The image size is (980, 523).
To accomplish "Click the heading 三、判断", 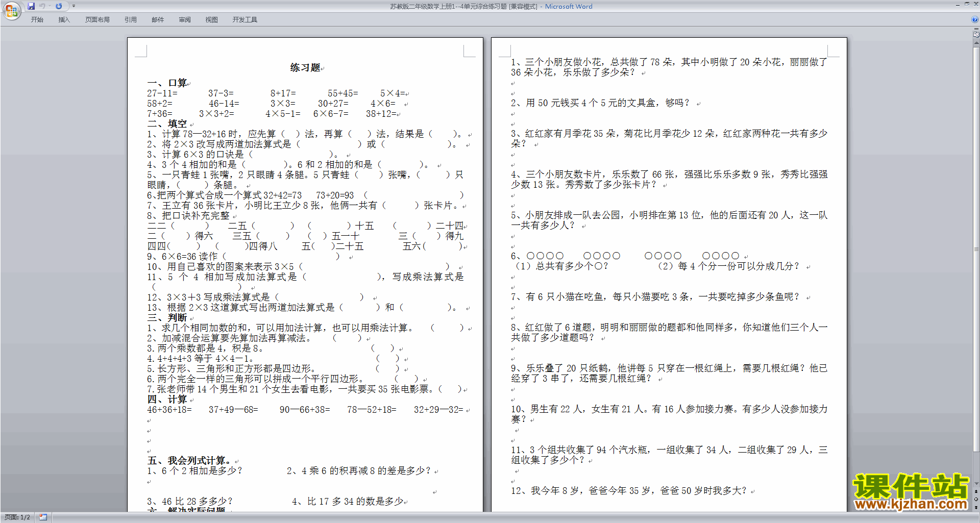I will (167, 318).
